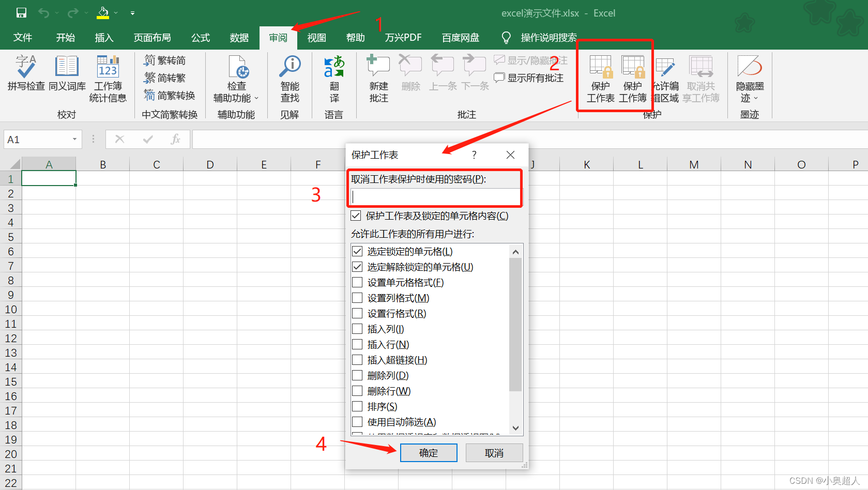Uncheck 选定解除锁定的单元格 option
The width and height of the screenshot is (868, 490).
tap(357, 267)
